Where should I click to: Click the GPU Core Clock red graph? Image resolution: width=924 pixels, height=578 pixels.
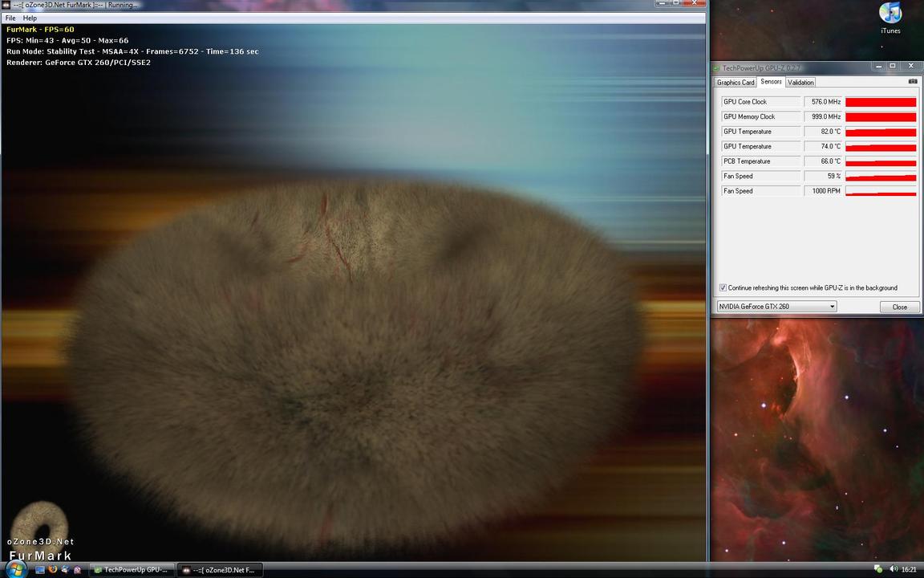881,102
